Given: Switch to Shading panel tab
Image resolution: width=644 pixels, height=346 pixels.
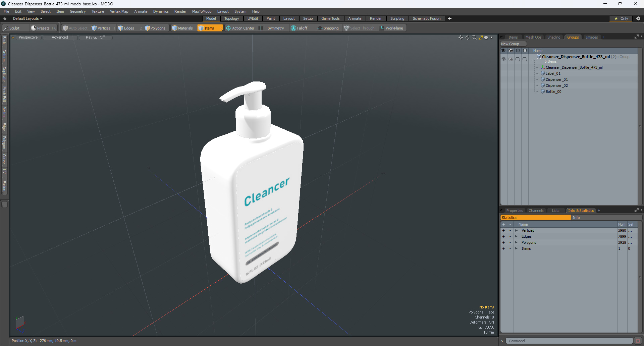Looking at the screenshot, I should tap(553, 37).
